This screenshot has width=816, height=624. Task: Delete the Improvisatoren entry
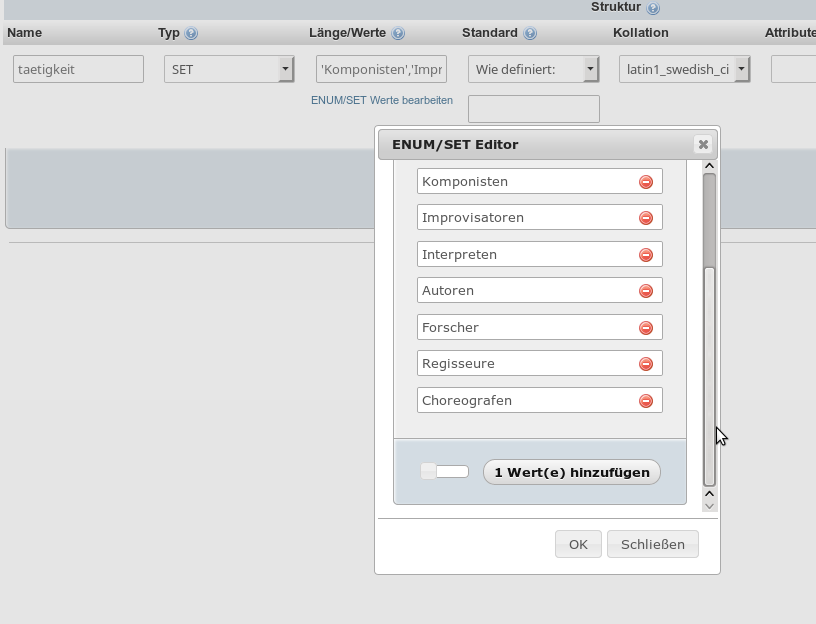(x=646, y=218)
